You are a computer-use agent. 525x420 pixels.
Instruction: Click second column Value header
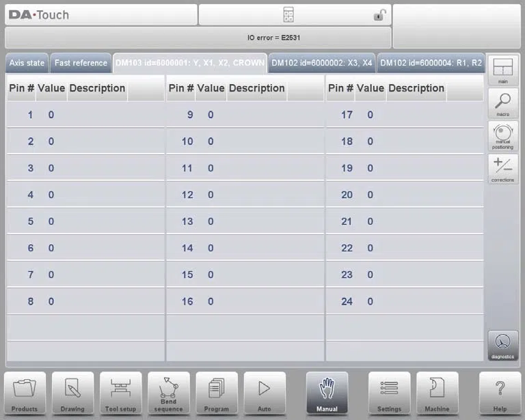click(x=211, y=88)
